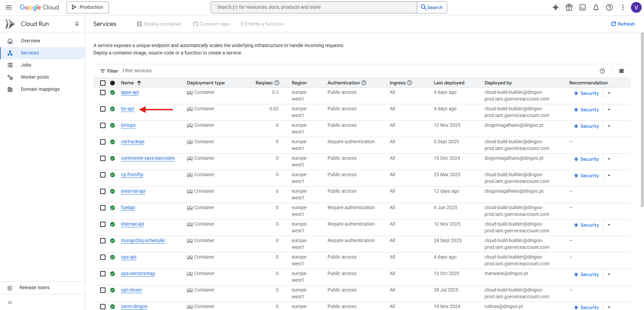Viewport: 644px width, 310px height.
Task: Open the navigation hamburger menu
Action: click(x=8, y=7)
